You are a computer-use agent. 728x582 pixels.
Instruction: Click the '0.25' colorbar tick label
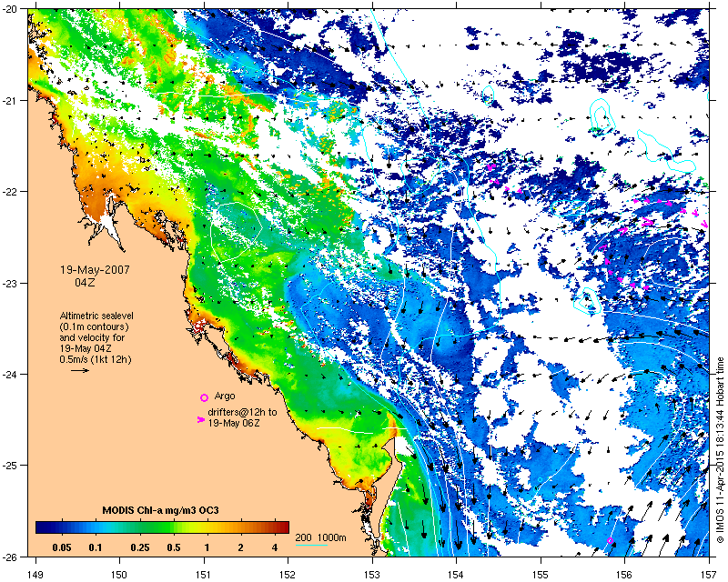[x=140, y=547]
